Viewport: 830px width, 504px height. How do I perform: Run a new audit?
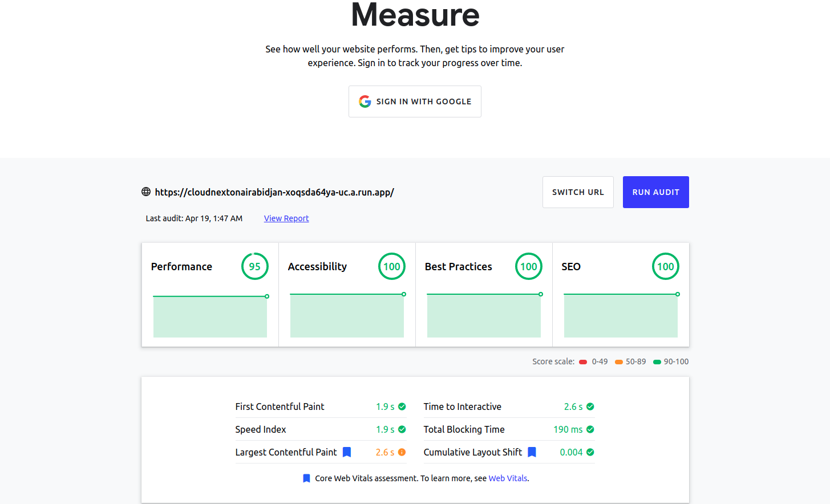[656, 192]
